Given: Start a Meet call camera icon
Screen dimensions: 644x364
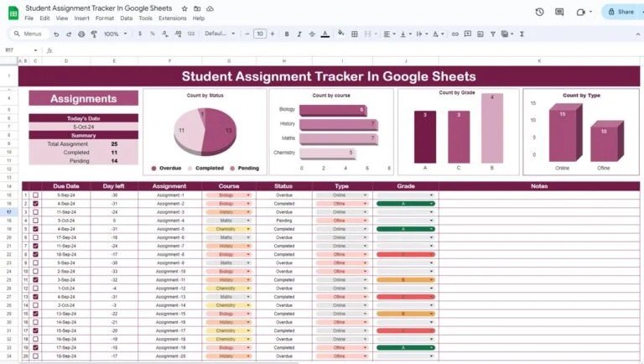Looking at the screenshot, I should 580,12.
